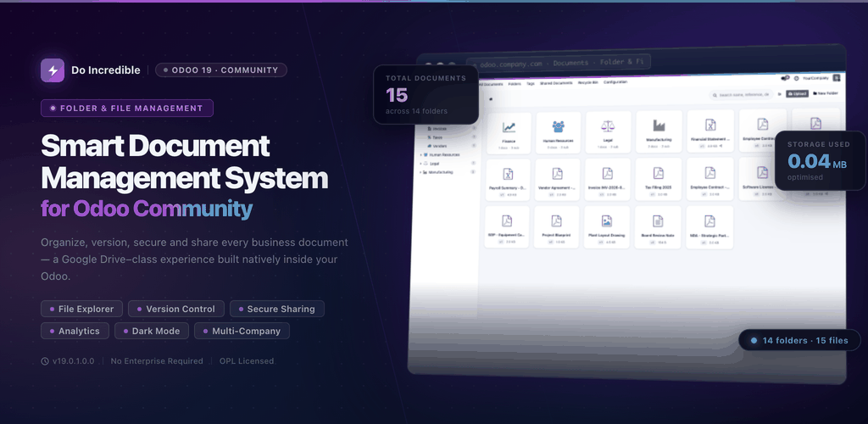This screenshot has width=868, height=424.
Task: Expand the Human Resources tree folder
Action: click(x=421, y=155)
